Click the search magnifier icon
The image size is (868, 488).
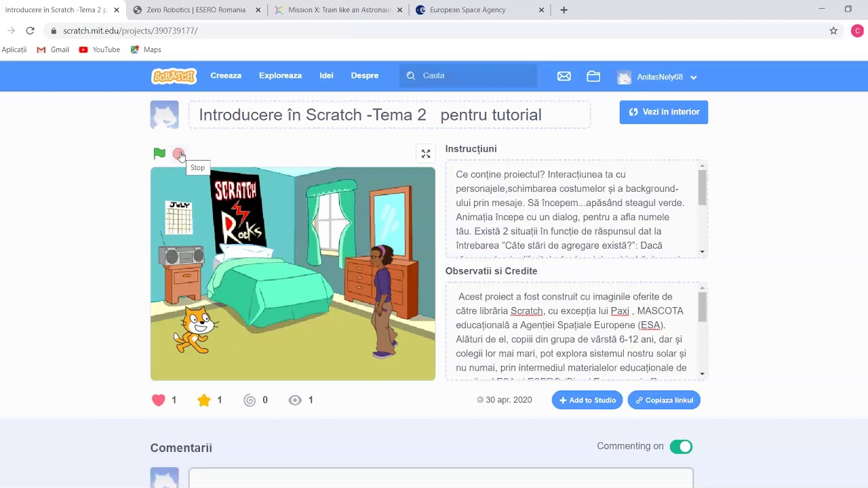coord(411,76)
